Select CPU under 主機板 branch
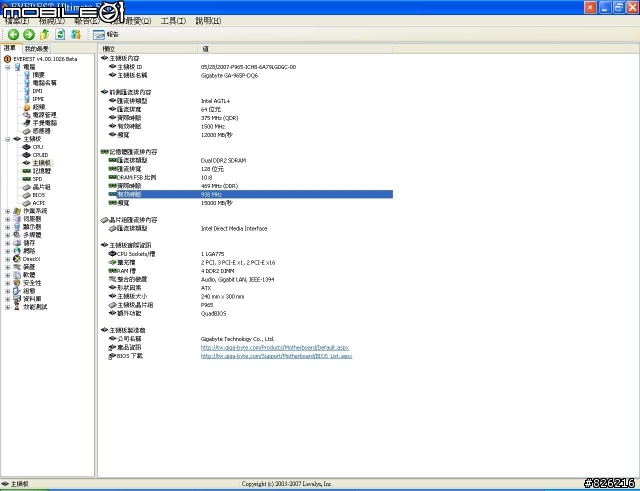This screenshot has width=640, height=491. pyautogui.click(x=38, y=147)
